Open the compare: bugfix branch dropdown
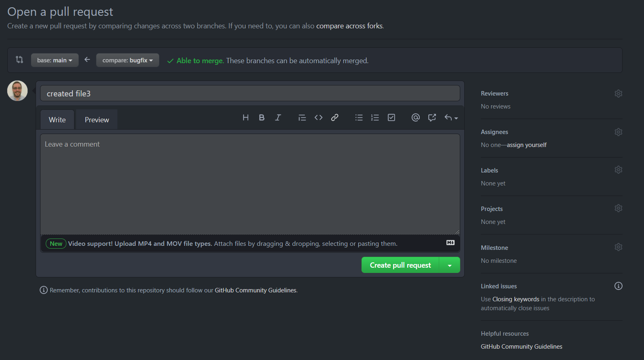The image size is (644, 360). tap(128, 60)
